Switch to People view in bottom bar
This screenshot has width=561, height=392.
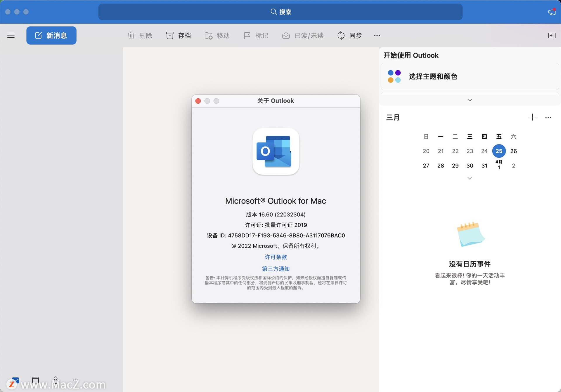tap(56, 380)
